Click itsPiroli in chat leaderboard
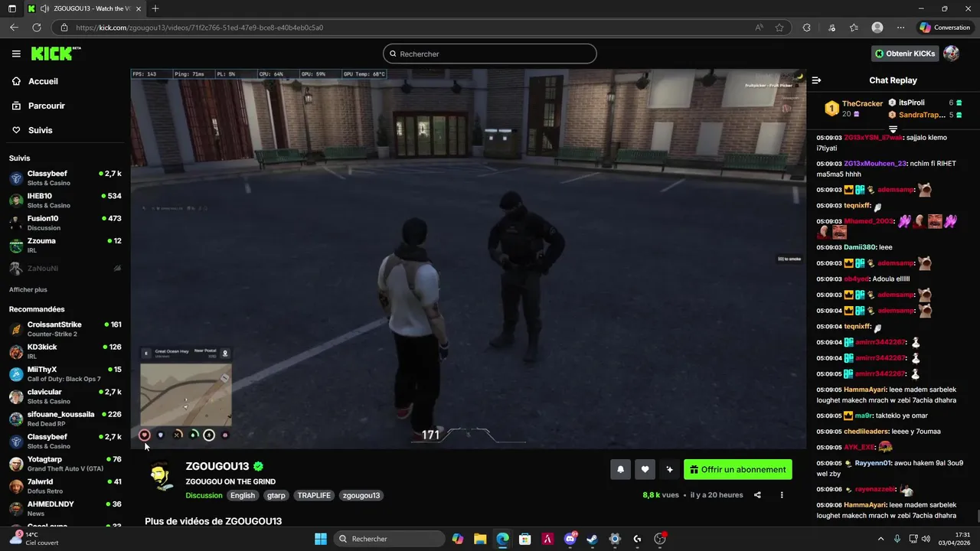Screen dimensions: 980x551 click(x=912, y=103)
